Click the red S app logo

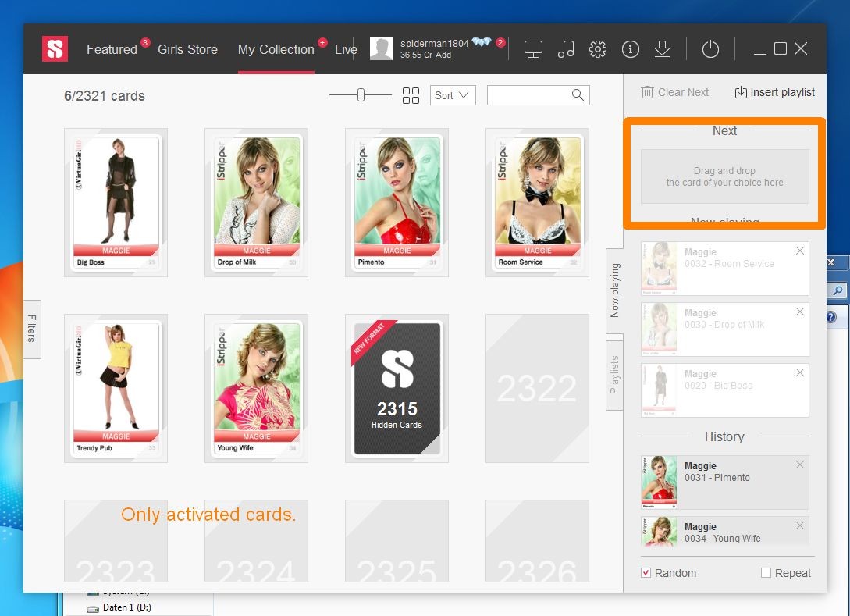coord(55,49)
